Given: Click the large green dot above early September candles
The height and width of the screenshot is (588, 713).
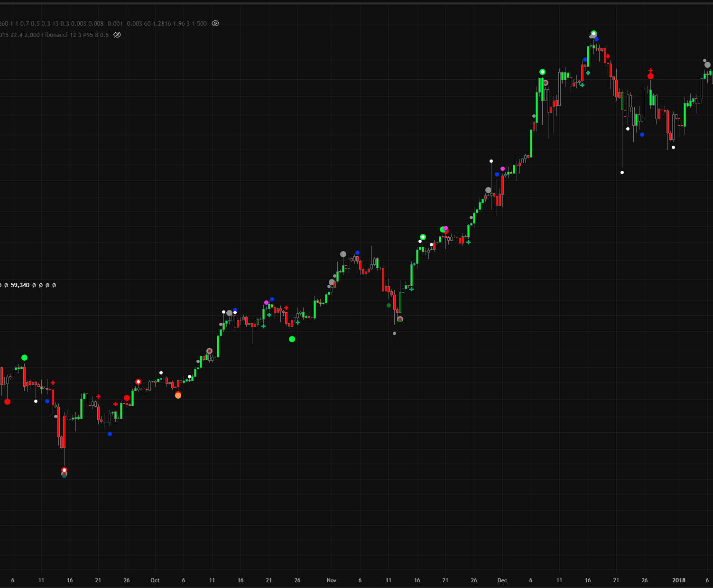Looking at the screenshot, I should click(24, 357).
